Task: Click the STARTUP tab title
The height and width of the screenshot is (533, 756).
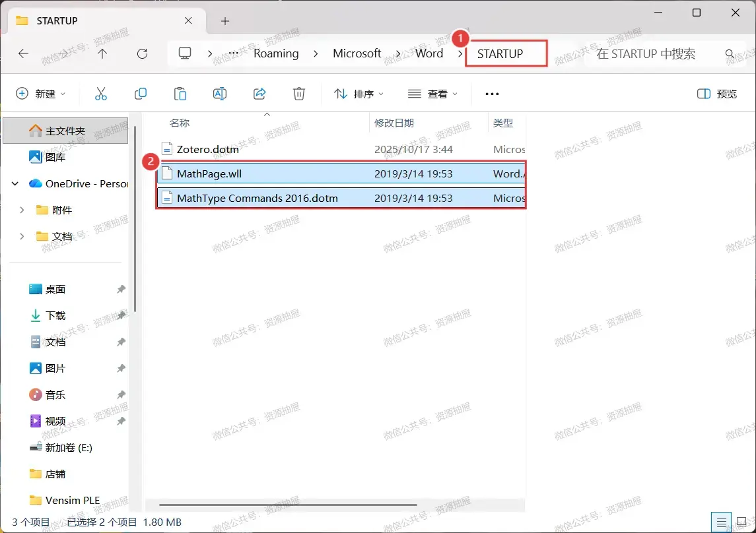Action: [x=57, y=20]
